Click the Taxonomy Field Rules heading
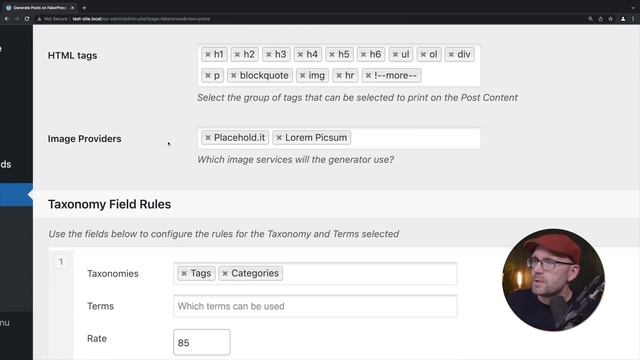 tap(109, 204)
